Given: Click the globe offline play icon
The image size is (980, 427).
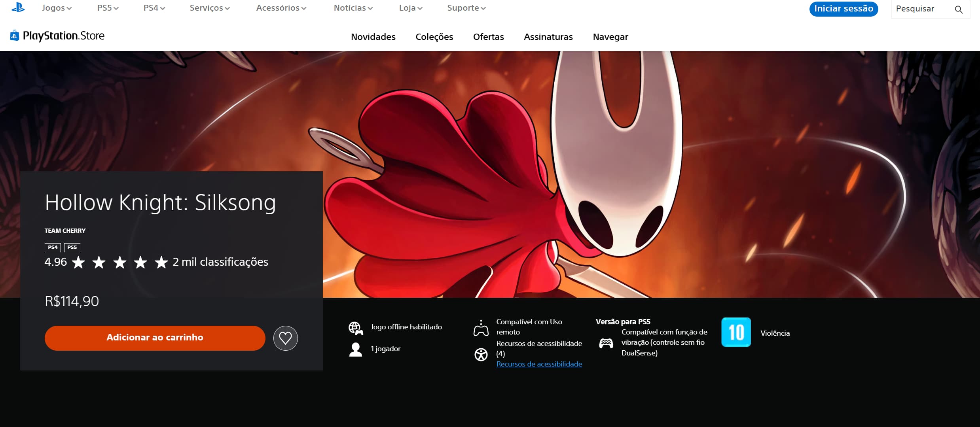Looking at the screenshot, I should [355, 327].
